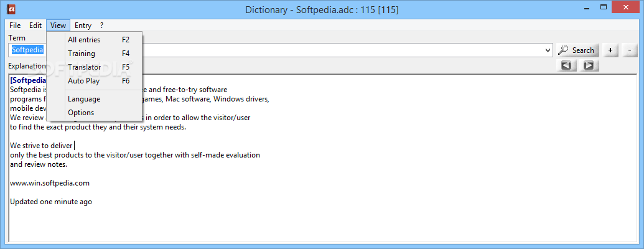Click the Search button with magnifier
This screenshot has width=644, height=249.
coord(577,50)
